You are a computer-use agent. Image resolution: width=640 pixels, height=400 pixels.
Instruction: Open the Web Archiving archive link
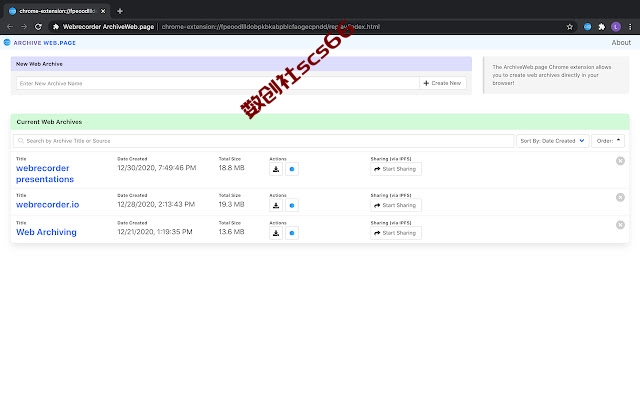[46, 232]
